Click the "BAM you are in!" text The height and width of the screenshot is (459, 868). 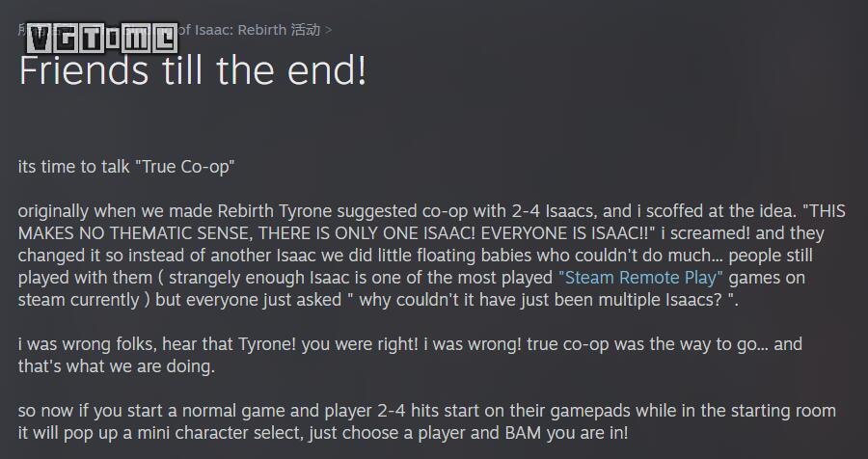click(x=566, y=433)
